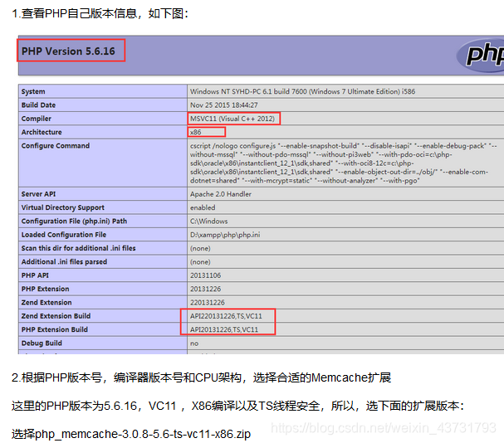Viewport: 504px width, 443px height.
Task: Select the 'enabled' value for Virtual Directory
Action: click(203, 207)
